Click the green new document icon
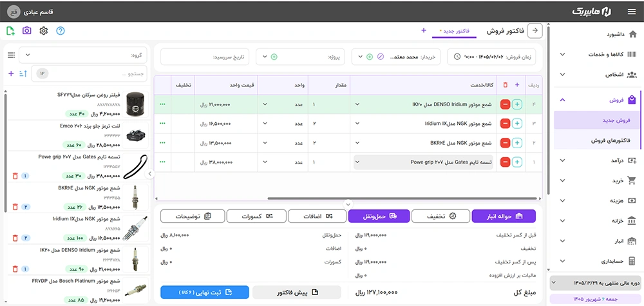The height and width of the screenshot is (306, 644). pos(11,30)
